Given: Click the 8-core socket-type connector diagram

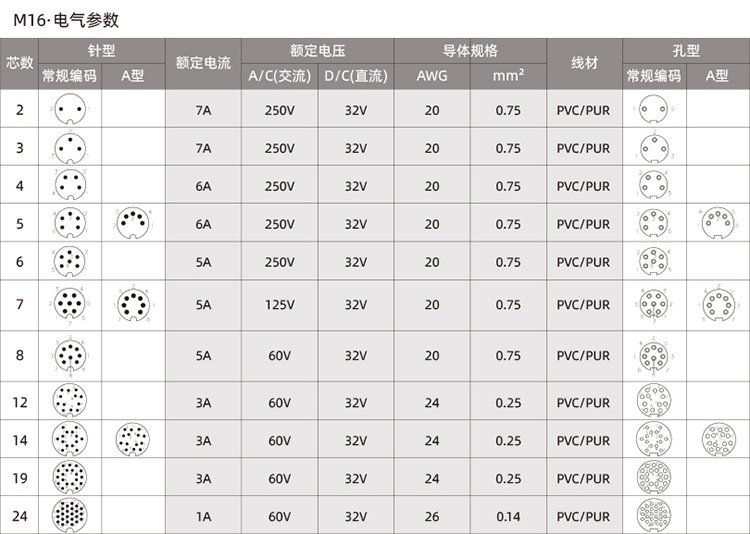Looking at the screenshot, I should click(x=653, y=355).
